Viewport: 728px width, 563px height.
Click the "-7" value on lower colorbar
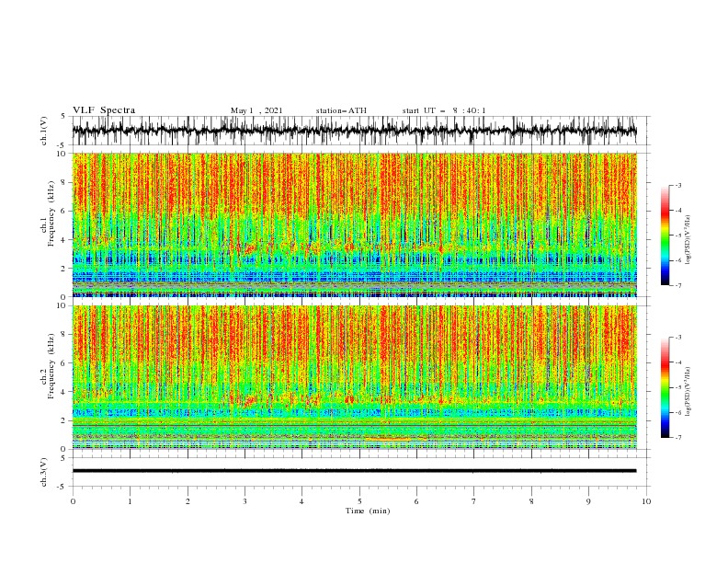(x=677, y=437)
